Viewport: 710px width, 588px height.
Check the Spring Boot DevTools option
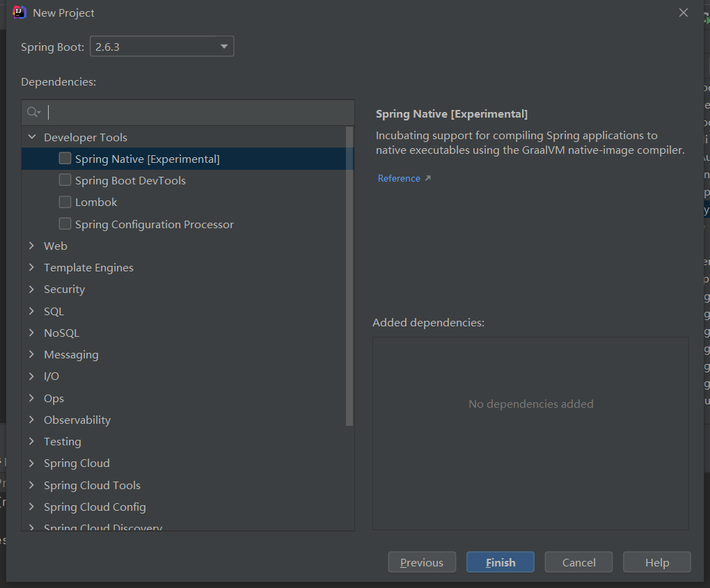(x=65, y=180)
